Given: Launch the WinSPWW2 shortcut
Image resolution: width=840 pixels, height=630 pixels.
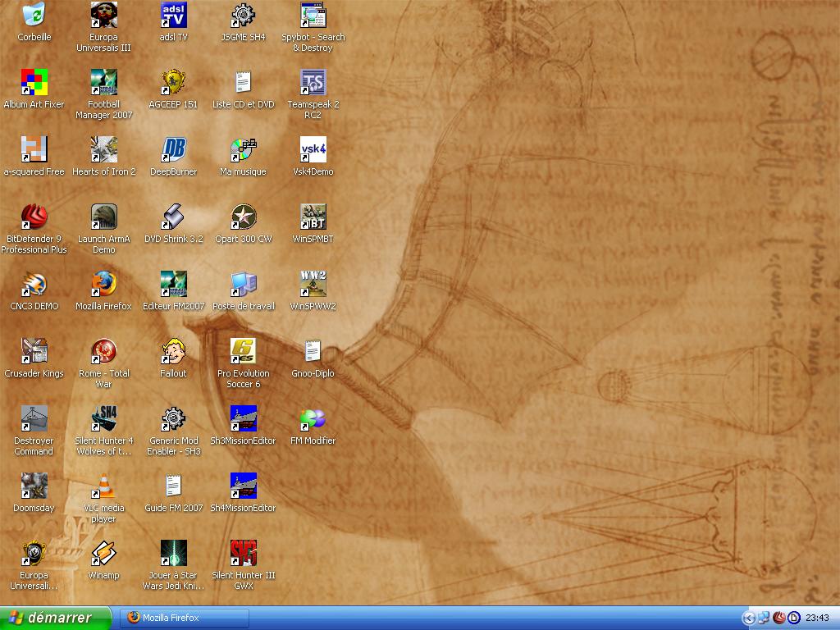Looking at the screenshot, I should pos(313,284).
